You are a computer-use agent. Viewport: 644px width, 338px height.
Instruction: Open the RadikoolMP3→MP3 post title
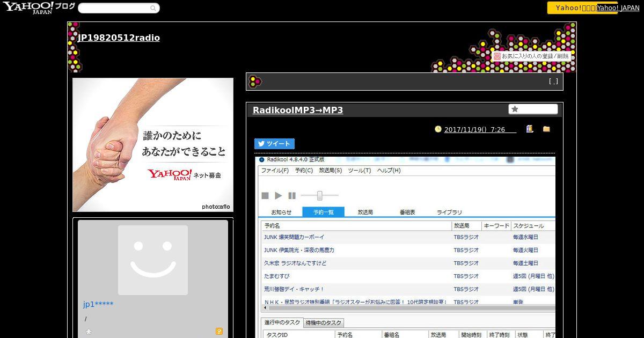click(x=298, y=110)
